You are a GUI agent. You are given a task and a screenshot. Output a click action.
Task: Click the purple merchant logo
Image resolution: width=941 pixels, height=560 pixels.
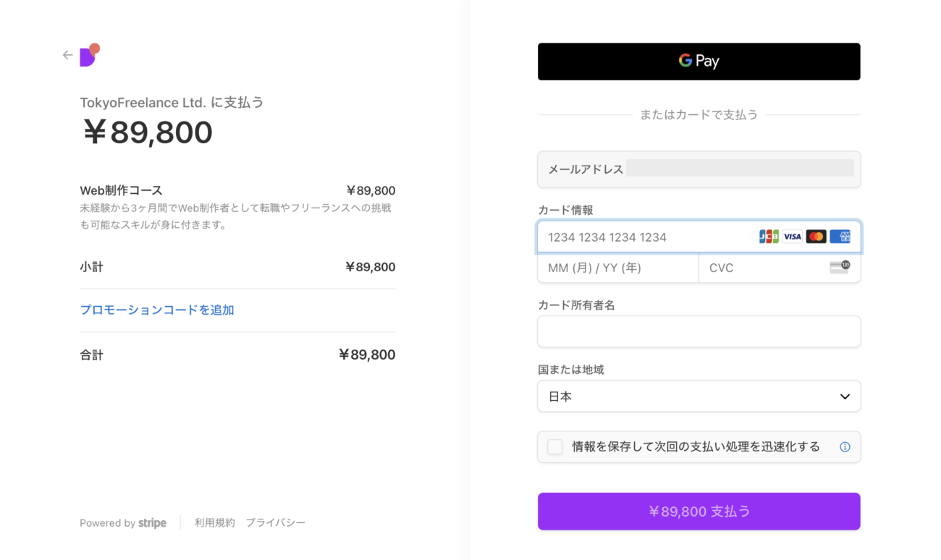click(x=89, y=55)
